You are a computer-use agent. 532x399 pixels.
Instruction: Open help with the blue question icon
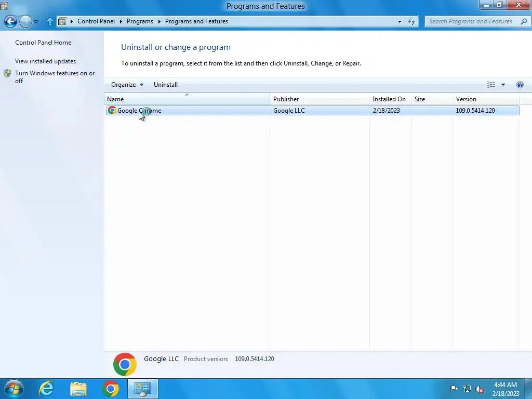[520, 85]
